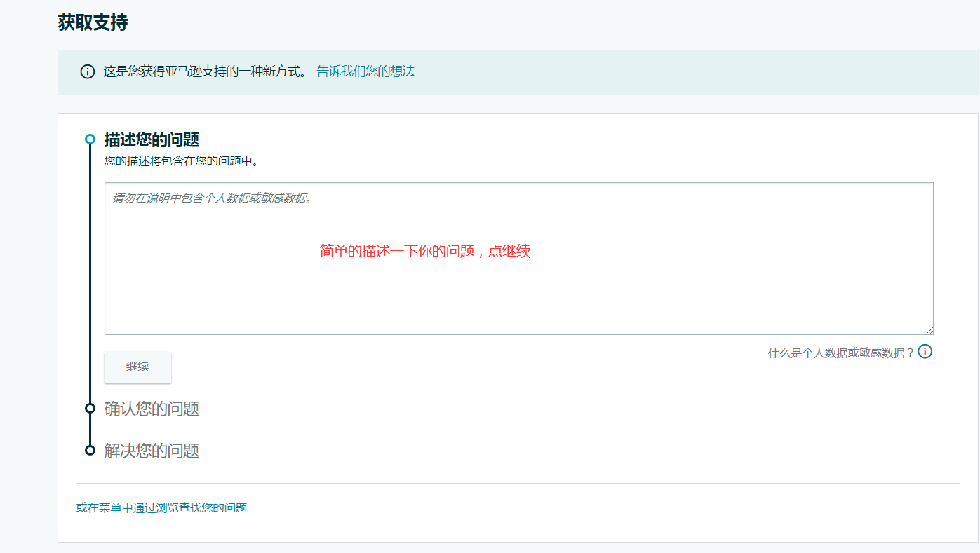The width and height of the screenshot is (980, 553).
Task: Click the circle icon at the top of the progress line
Action: [x=90, y=139]
